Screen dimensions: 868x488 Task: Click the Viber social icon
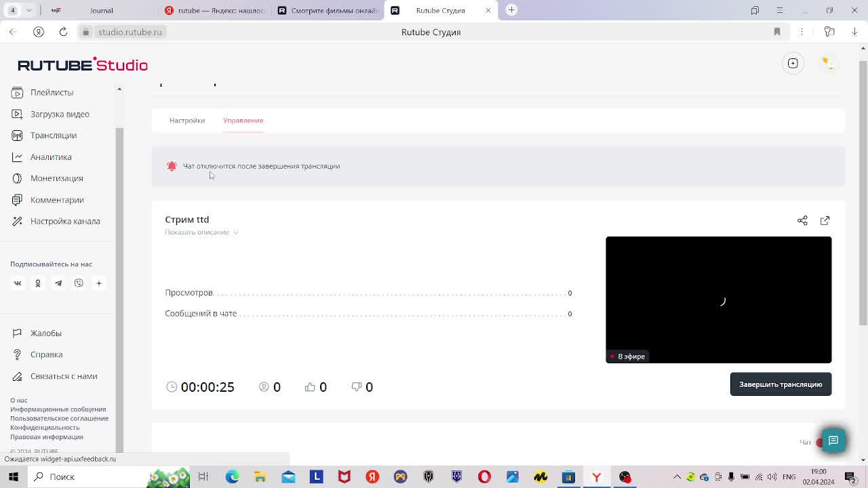pos(79,283)
